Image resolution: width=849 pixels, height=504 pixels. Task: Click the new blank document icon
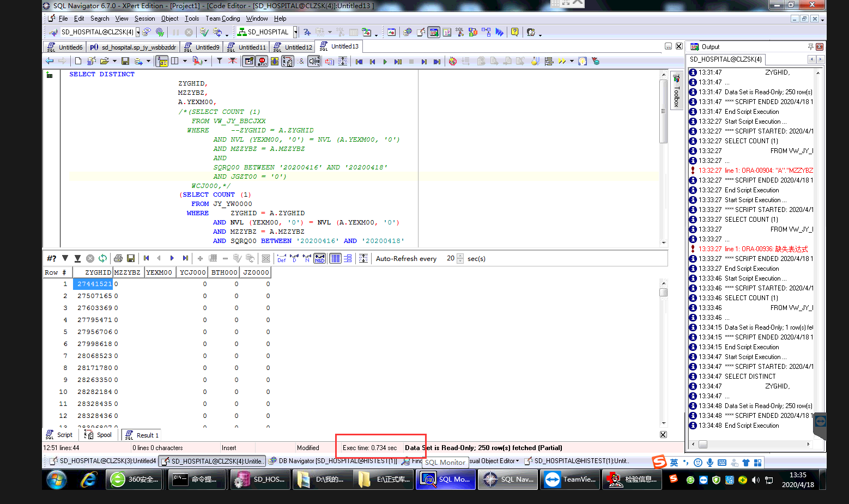pos(78,61)
